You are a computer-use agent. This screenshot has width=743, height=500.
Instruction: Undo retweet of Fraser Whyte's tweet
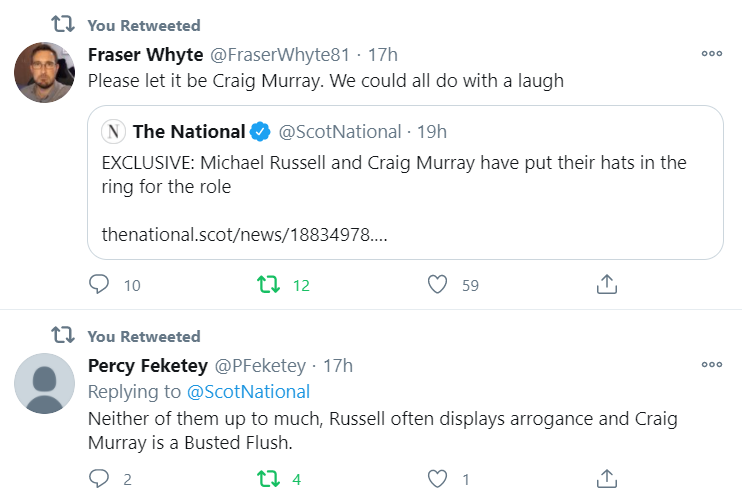[x=268, y=285]
